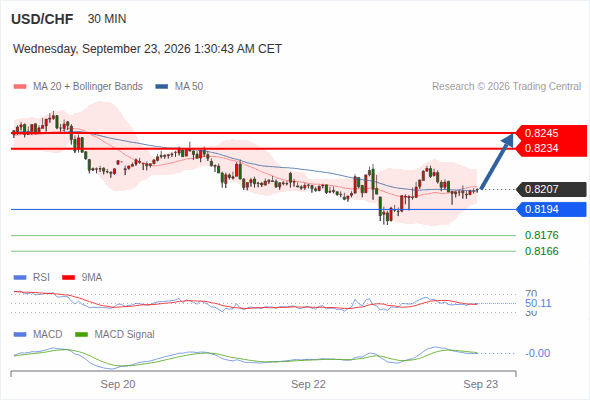This screenshot has height=400, width=590.
Task: Click the 0.8194 pivot price tag
Action: (x=551, y=210)
